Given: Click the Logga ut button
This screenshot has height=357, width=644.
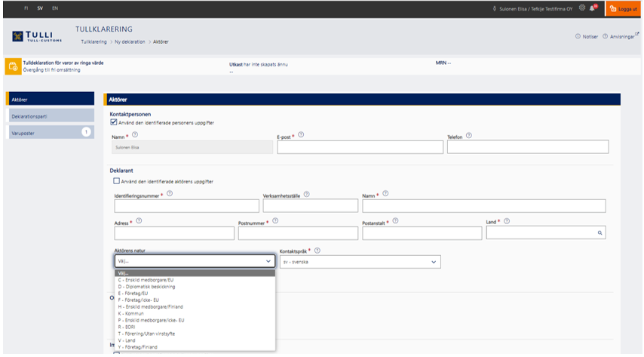Looking at the screenshot, I should [x=623, y=8].
